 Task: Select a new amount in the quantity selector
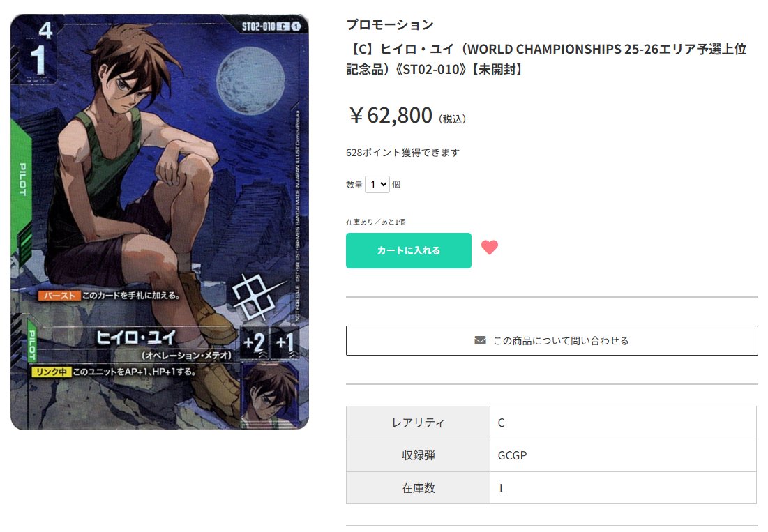click(x=376, y=184)
